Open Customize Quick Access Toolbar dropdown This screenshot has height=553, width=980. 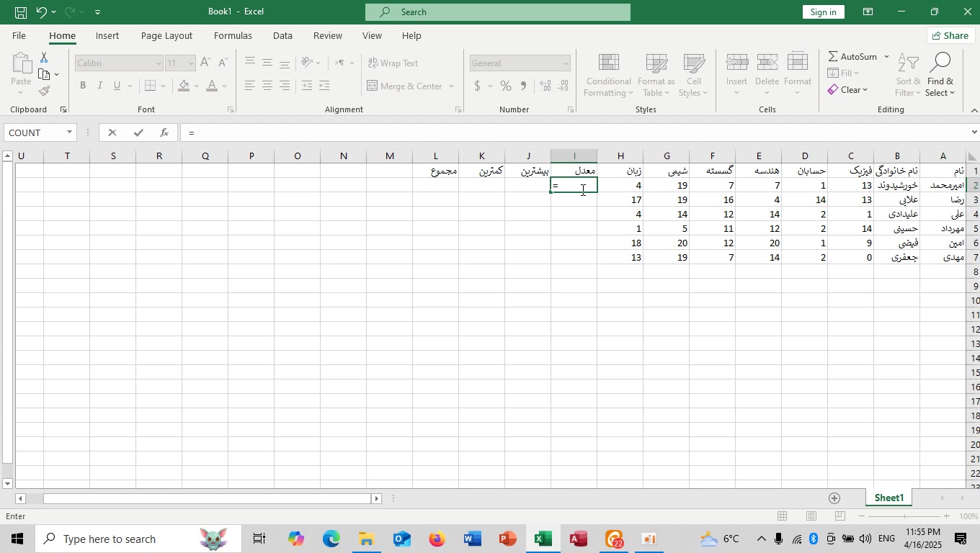click(x=98, y=12)
